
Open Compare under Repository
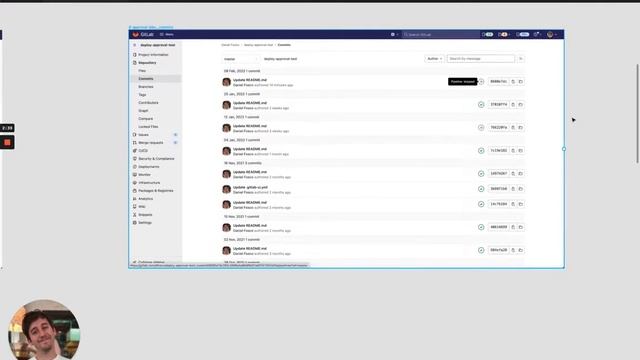point(145,119)
